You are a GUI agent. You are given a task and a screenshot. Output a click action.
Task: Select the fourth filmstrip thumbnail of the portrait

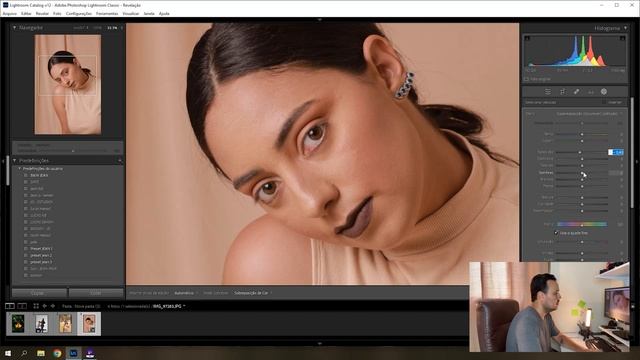(89, 324)
